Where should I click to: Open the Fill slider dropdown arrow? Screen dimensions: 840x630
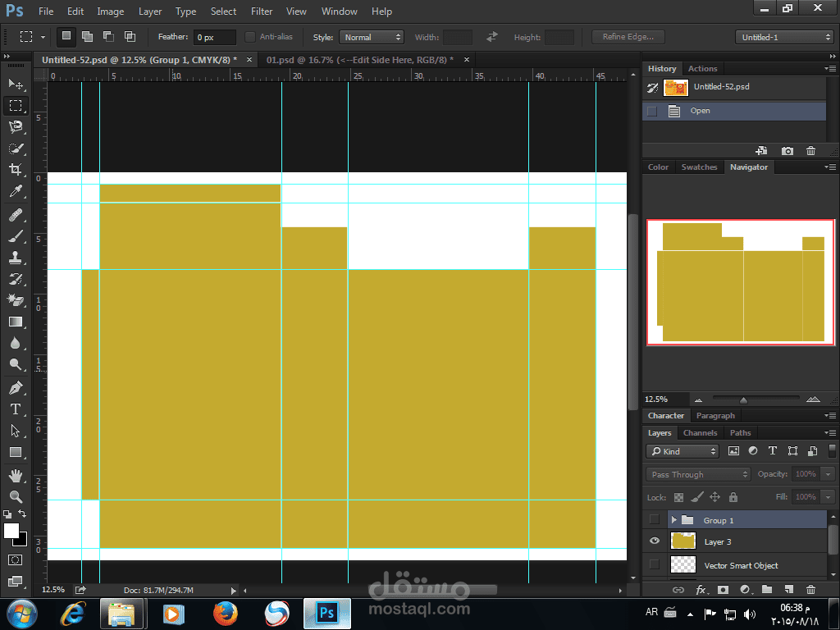829,497
